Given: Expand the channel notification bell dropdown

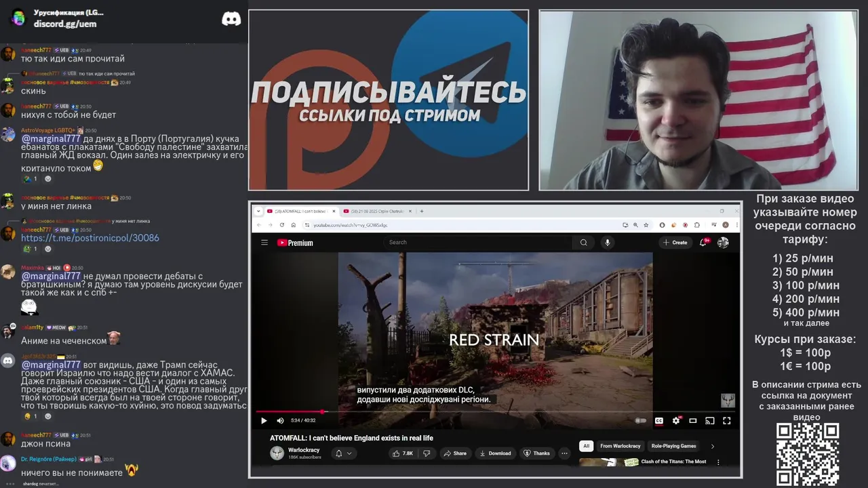Looking at the screenshot, I should [344, 453].
